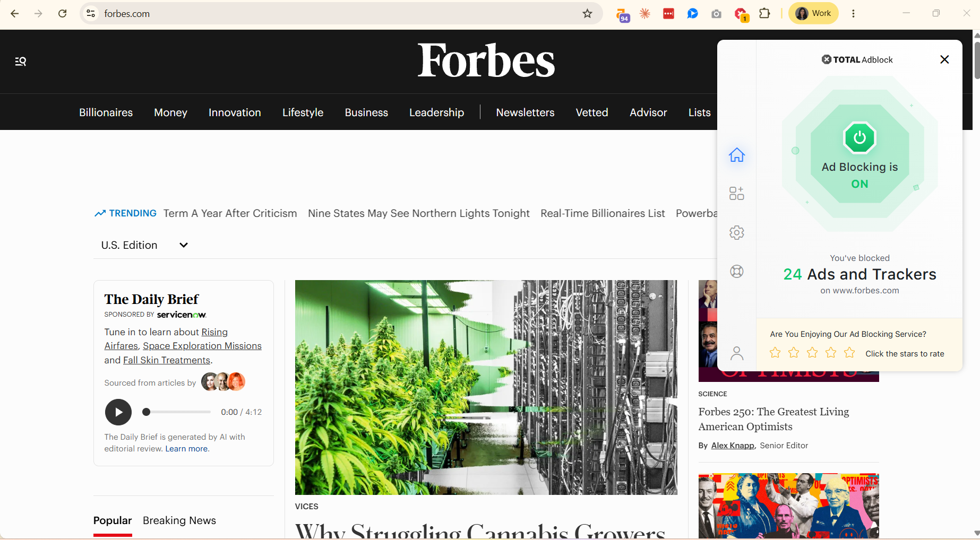Image resolution: width=980 pixels, height=540 pixels.
Task: Rate the service with the fifth star
Action: (849, 353)
